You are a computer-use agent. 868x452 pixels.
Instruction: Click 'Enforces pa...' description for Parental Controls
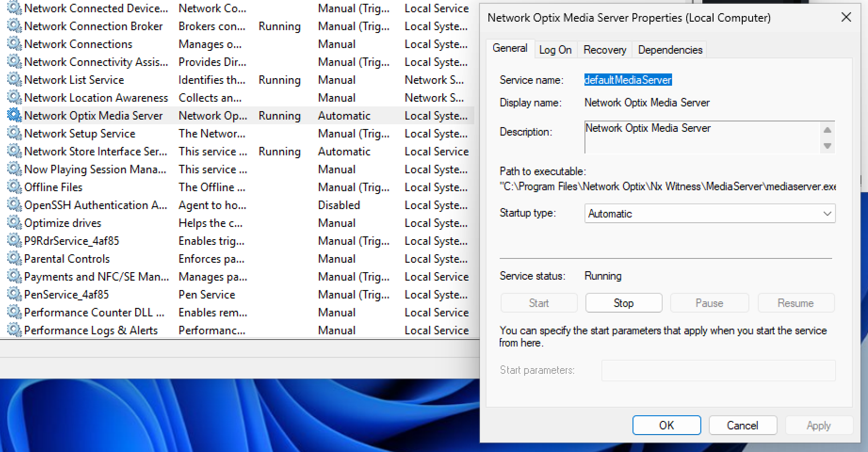(x=212, y=259)
